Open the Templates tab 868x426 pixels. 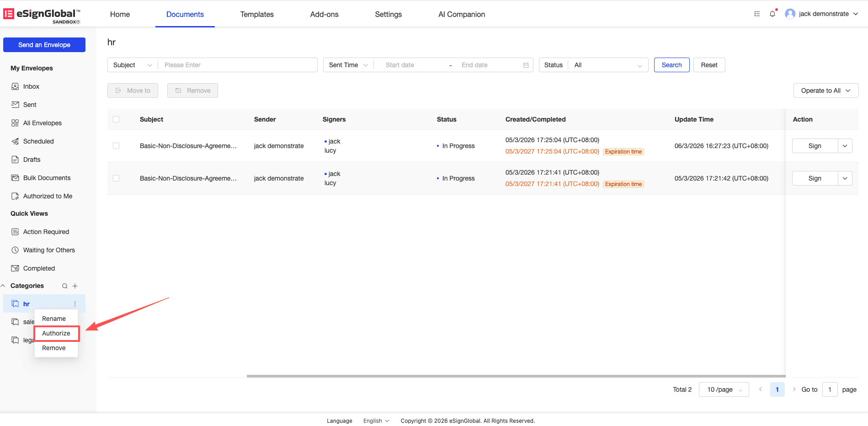[x=257, y=14]
